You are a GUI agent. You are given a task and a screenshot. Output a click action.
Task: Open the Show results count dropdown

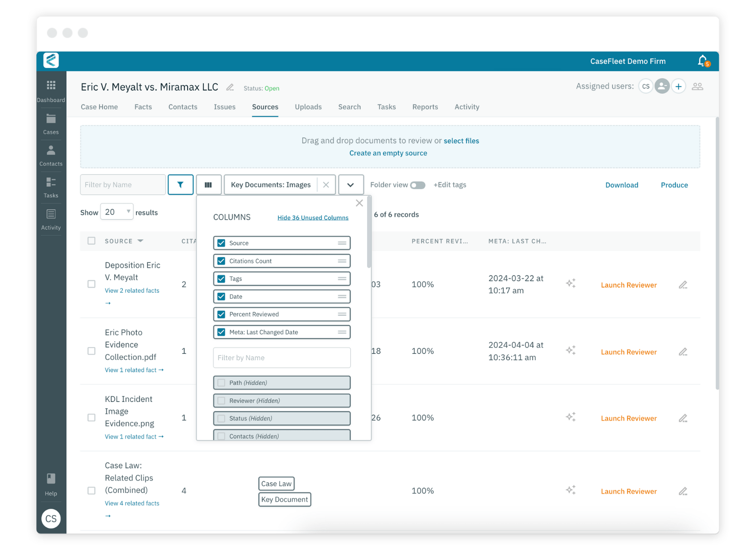pyautogui.click(x=116, y=212)
